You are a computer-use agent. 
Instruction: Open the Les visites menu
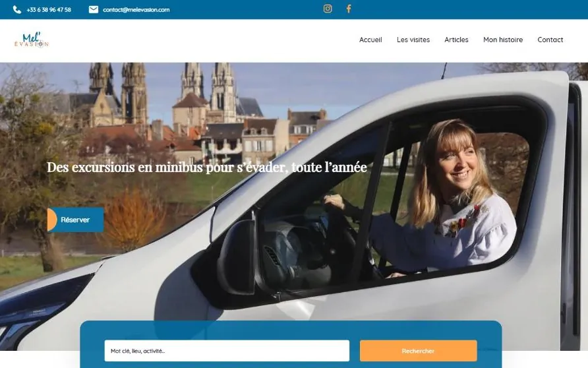[x=413, y=40]
